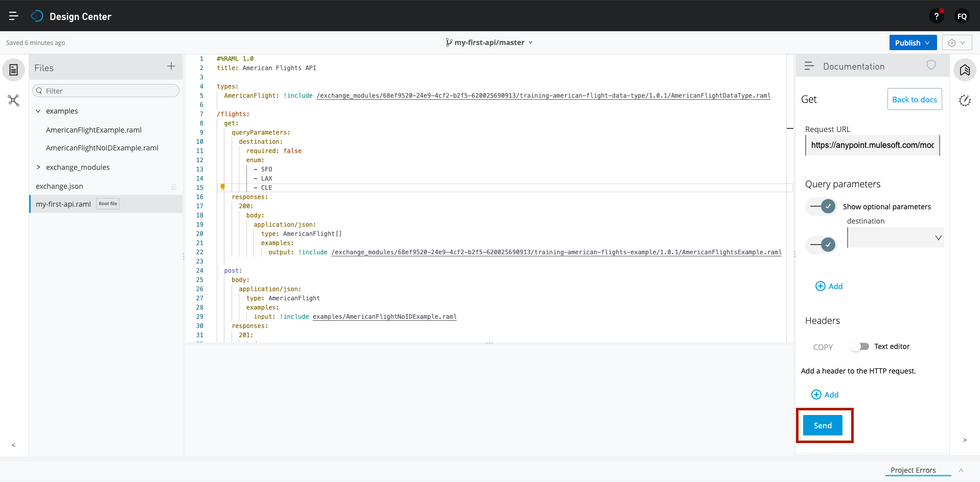Open AmericanFlightNoIDExample.raml file

tap(102, 148)
